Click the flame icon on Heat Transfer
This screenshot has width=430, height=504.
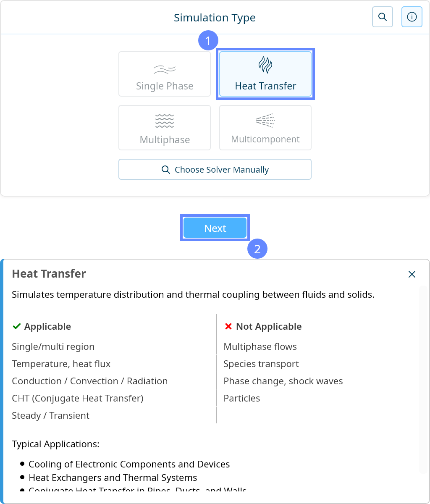click(x=265, y=65)
